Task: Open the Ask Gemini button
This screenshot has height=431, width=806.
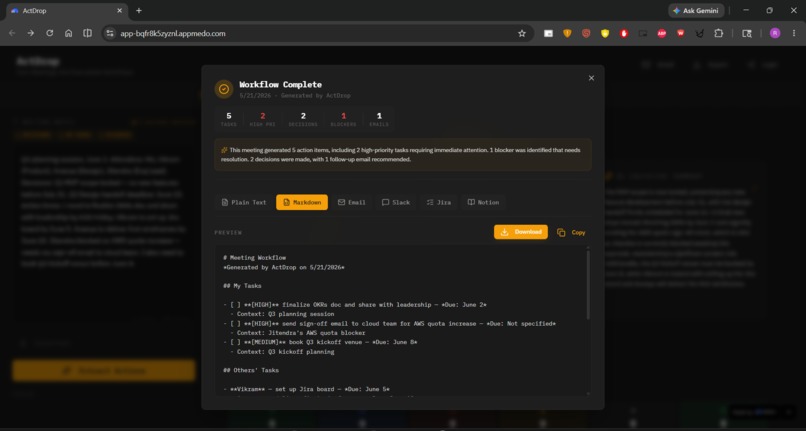Action: pos(697,10)
